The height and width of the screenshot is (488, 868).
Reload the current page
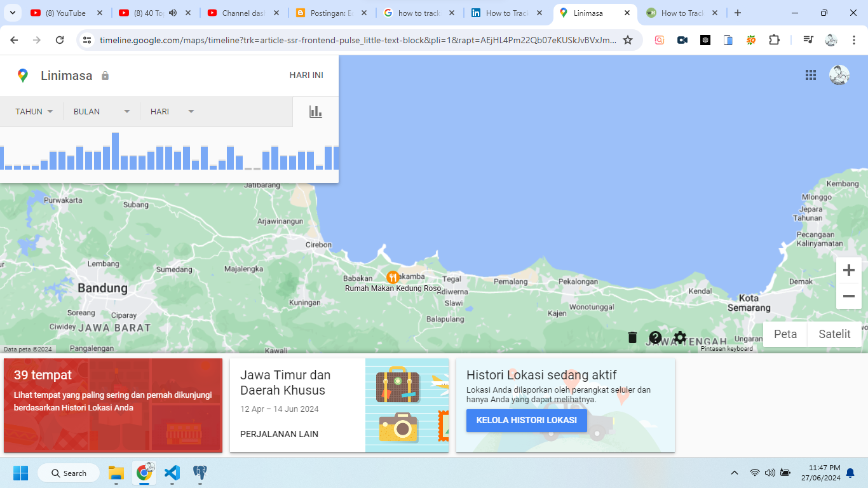coord(60,40)
